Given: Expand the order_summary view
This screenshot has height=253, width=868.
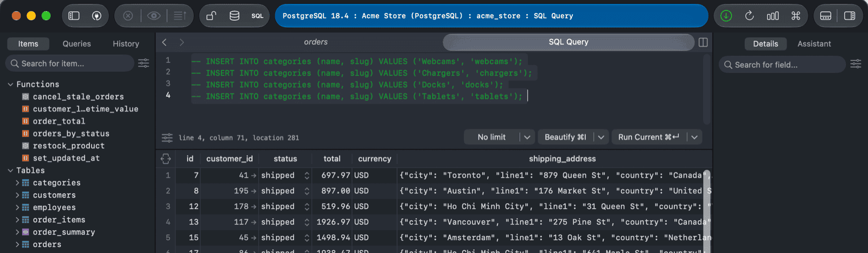Looking at the screenshot, I should pos(17,232).
